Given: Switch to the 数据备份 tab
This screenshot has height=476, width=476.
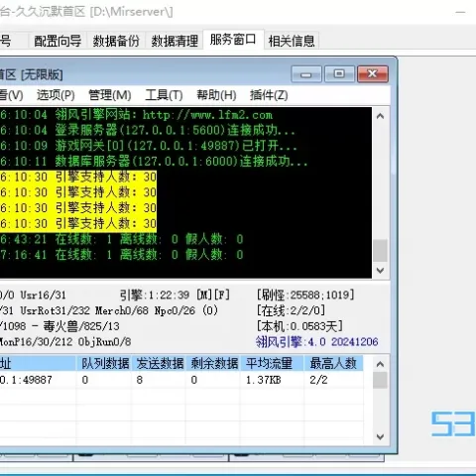Looking at the screenshot, I should [x=116, y=41].
